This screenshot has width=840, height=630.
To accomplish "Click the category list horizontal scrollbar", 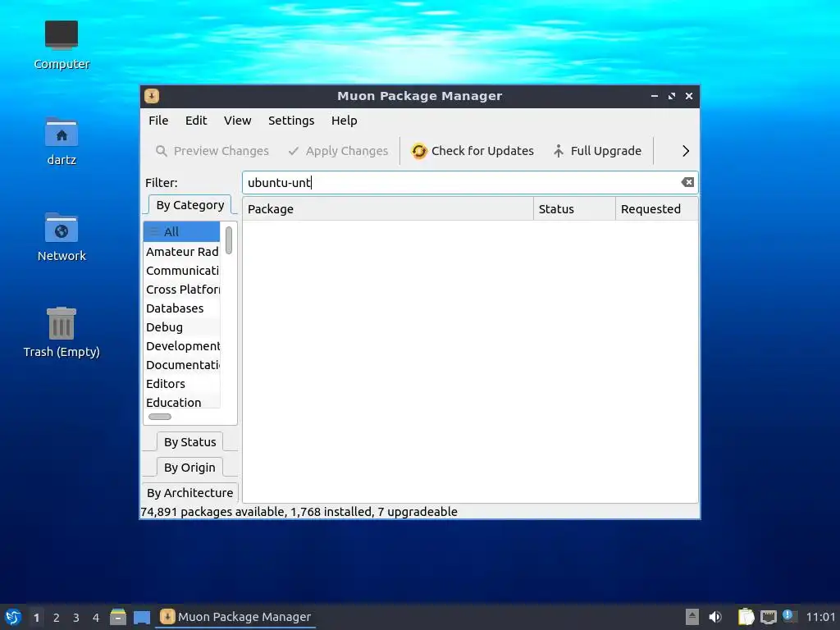I will pyautogui.click(x=160, y=417).
